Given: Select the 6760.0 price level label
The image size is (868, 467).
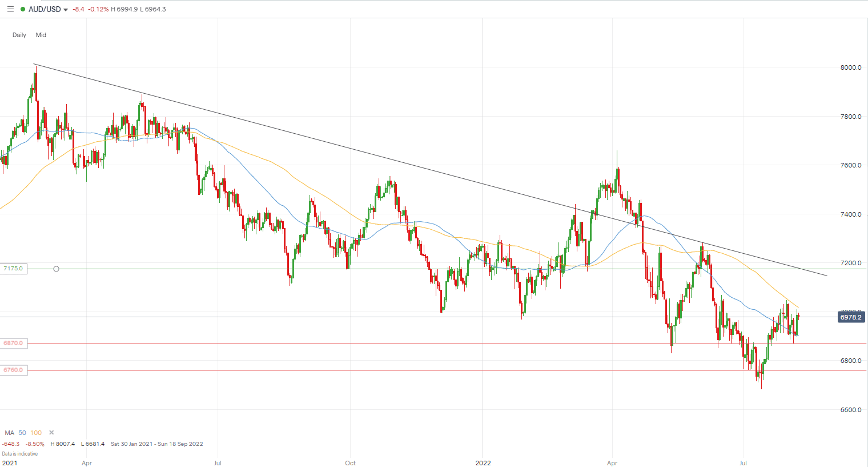Looking at the screenshot, I should [x=13, y=370].
